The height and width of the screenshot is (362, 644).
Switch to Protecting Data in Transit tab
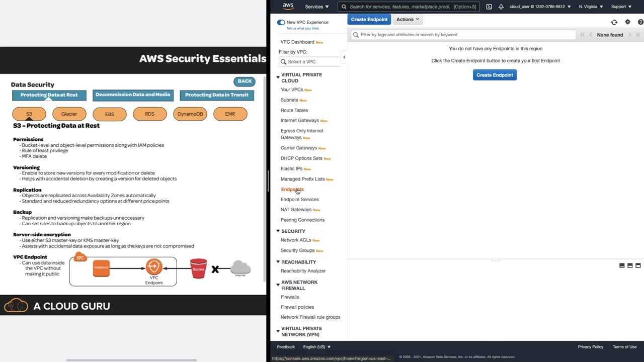click(217, 95)
